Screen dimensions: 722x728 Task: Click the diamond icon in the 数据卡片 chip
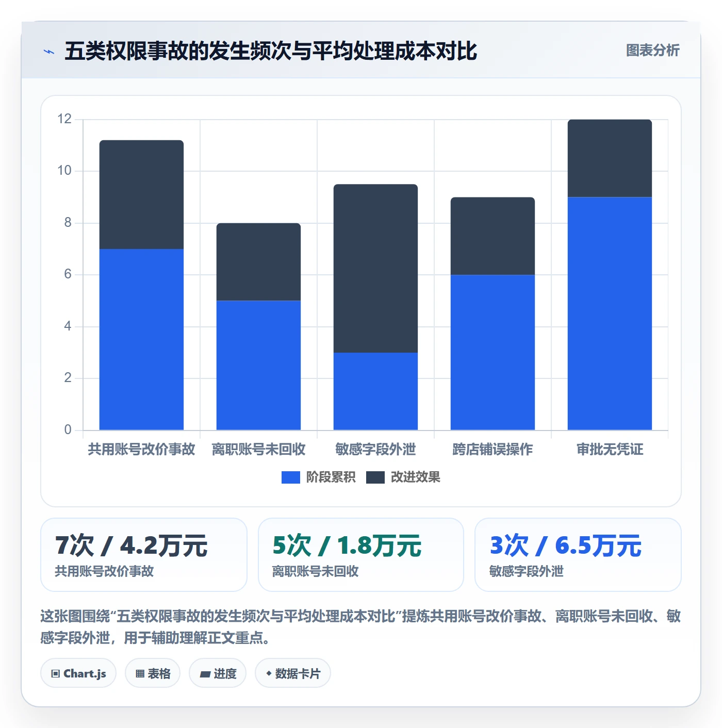pos(269,673)
